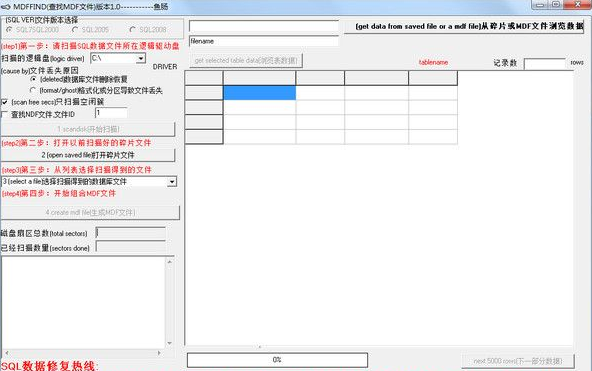Click the red tablename label
Viewport: 592px width, 371px height.
click(x=433, y=62)
